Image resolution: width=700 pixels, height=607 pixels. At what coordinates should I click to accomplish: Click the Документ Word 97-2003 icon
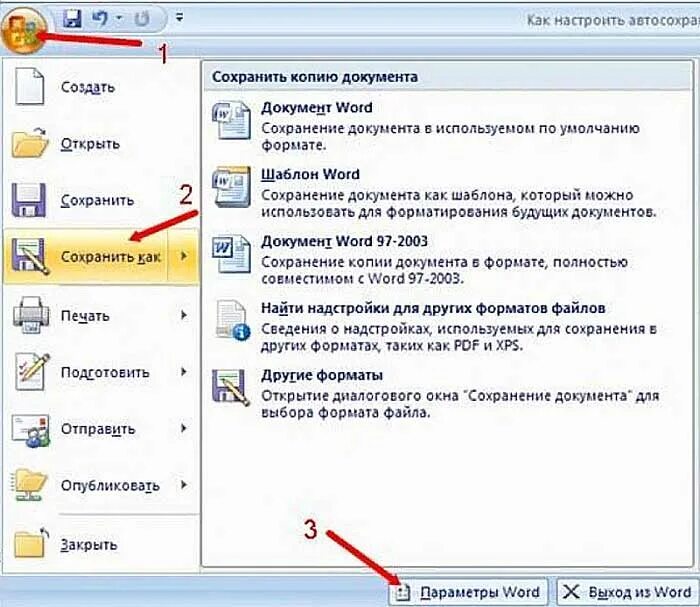[231, 254]
